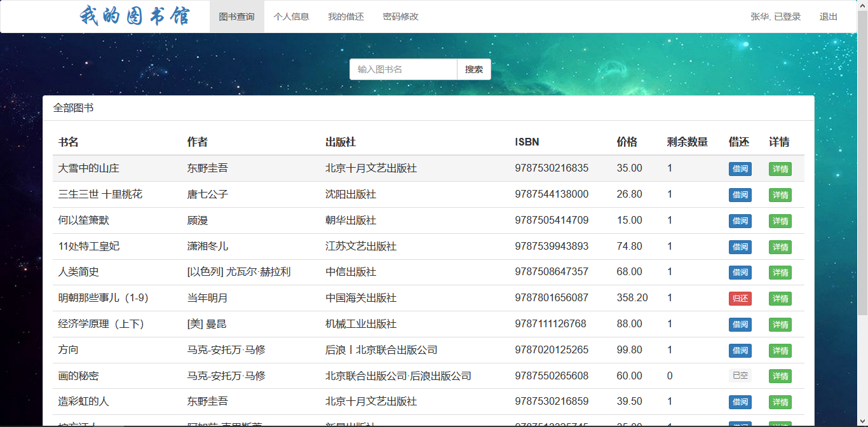The height and width of the screenshot is (427, 868).
Task: Borrow 三生三世 十里桃花
Action: [x=740, y=195]
